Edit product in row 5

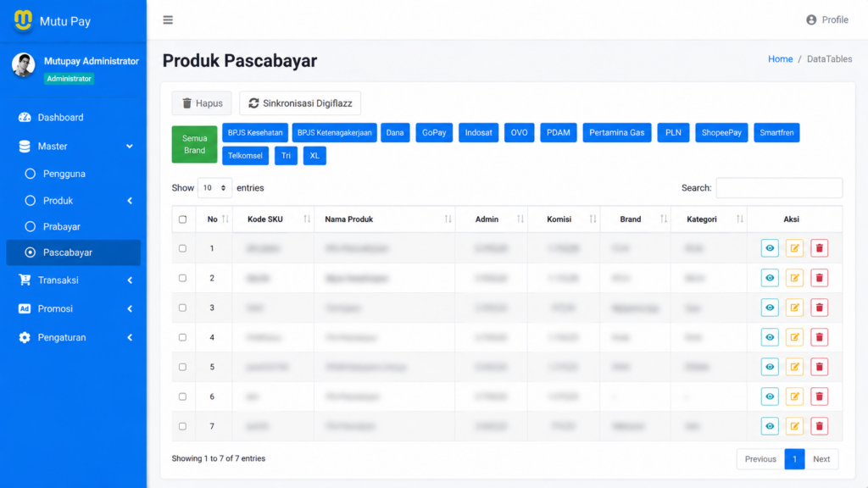(x=794, y=367)
